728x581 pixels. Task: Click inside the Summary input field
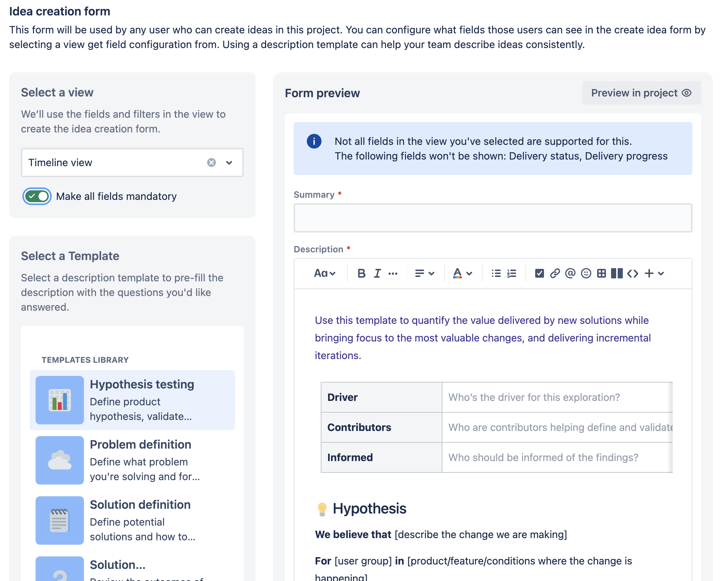(492, 218)
